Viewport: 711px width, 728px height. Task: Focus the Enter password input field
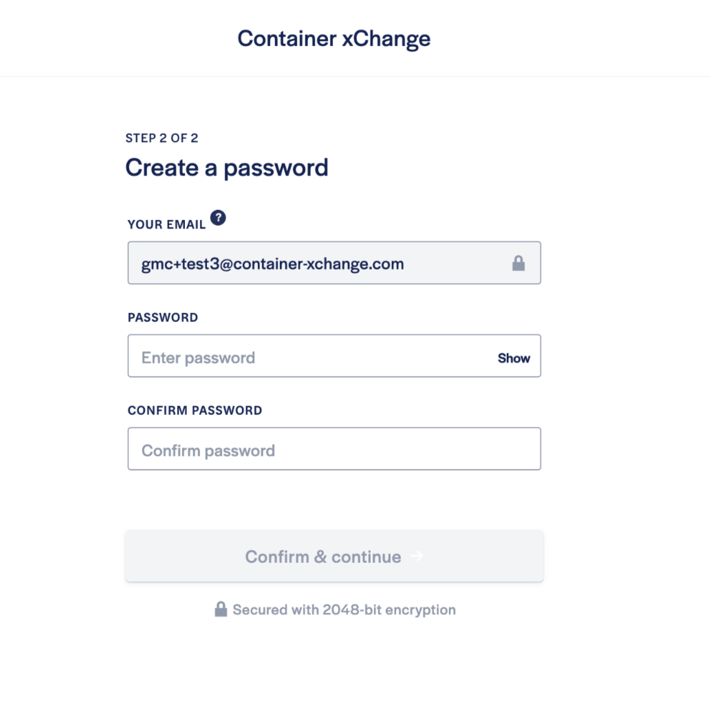[x=334, y=356]
